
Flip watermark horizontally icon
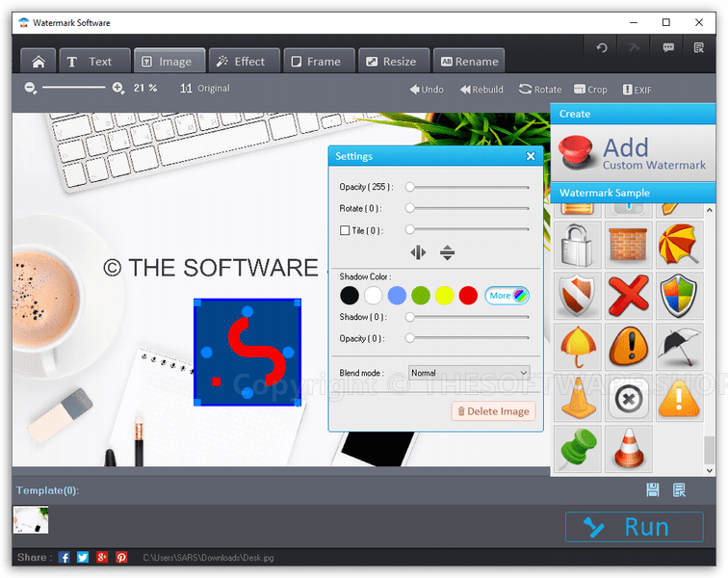coord(418,252)
